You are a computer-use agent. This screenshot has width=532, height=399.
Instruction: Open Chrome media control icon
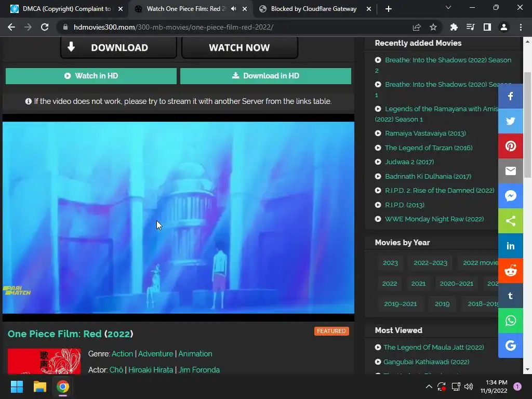470,27
